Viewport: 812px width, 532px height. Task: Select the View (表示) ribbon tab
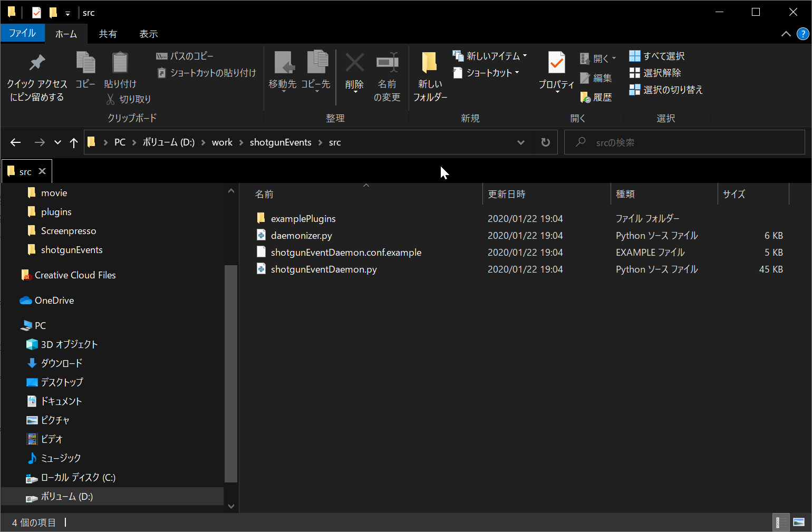click(x=148, y=34)
